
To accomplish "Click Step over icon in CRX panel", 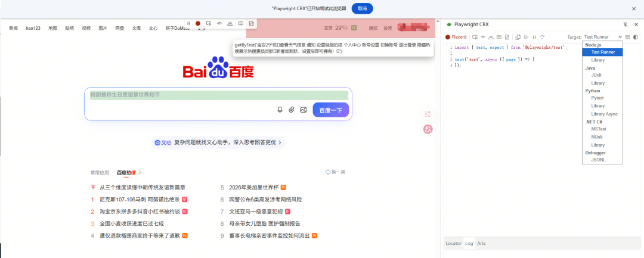I will click(542, 37).
